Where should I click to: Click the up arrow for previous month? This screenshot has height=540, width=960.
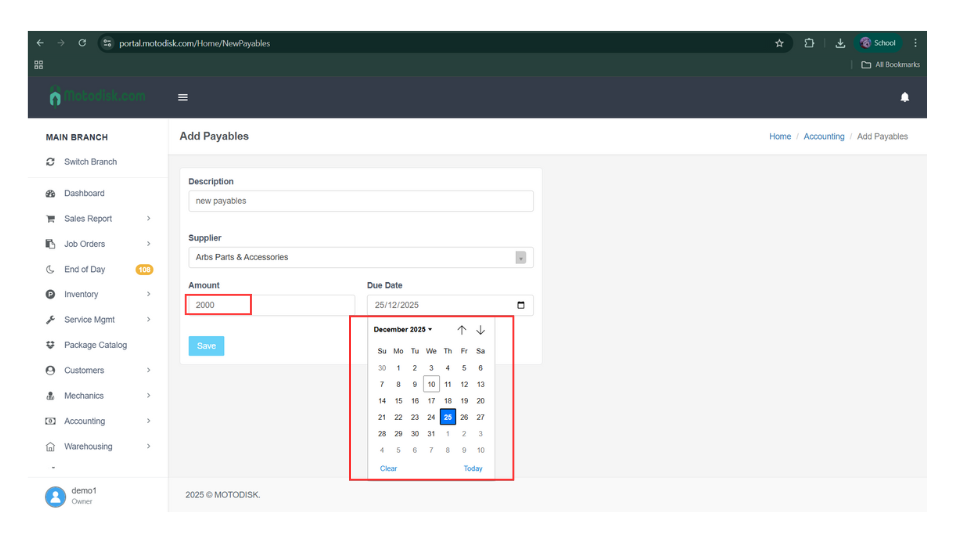click(x=461, y=330)
